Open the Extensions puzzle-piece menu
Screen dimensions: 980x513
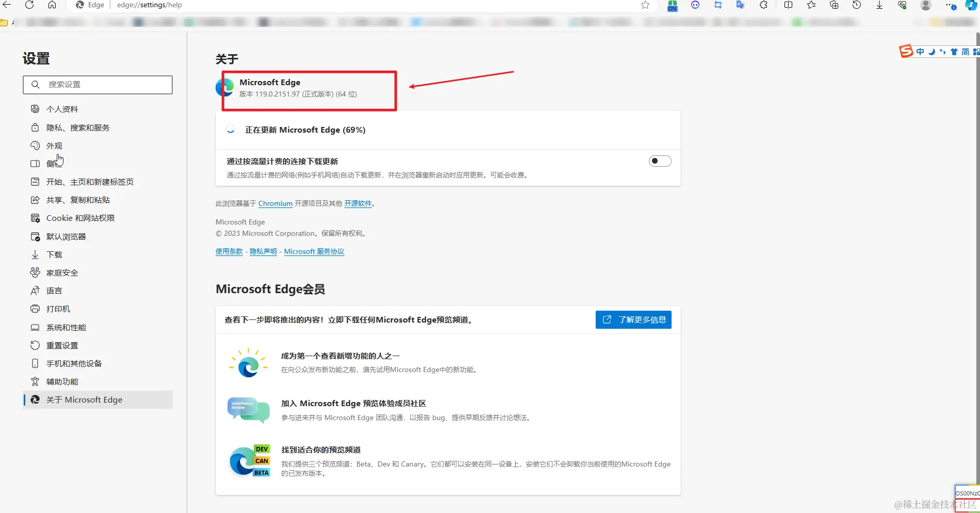(764, 5)
